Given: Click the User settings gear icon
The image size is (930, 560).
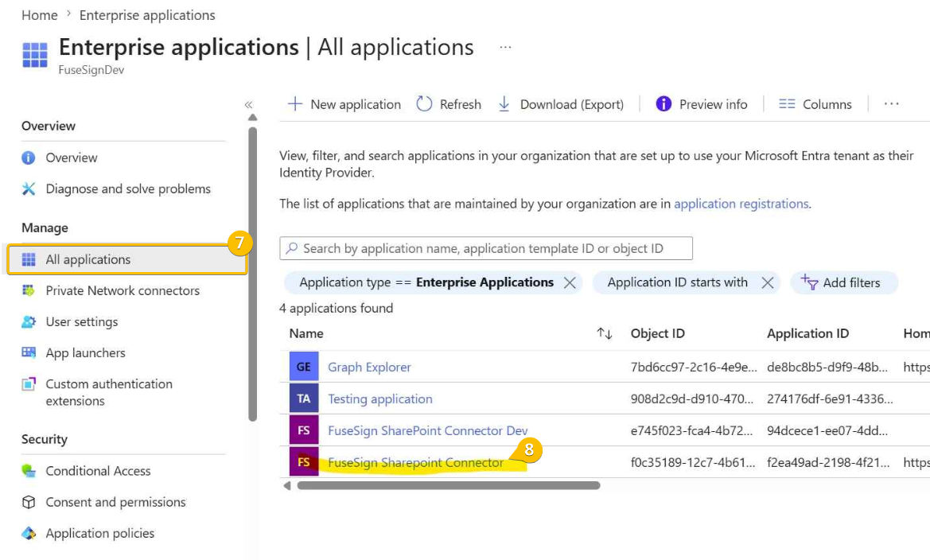Looking at the screenshot, I should [29, 321].
